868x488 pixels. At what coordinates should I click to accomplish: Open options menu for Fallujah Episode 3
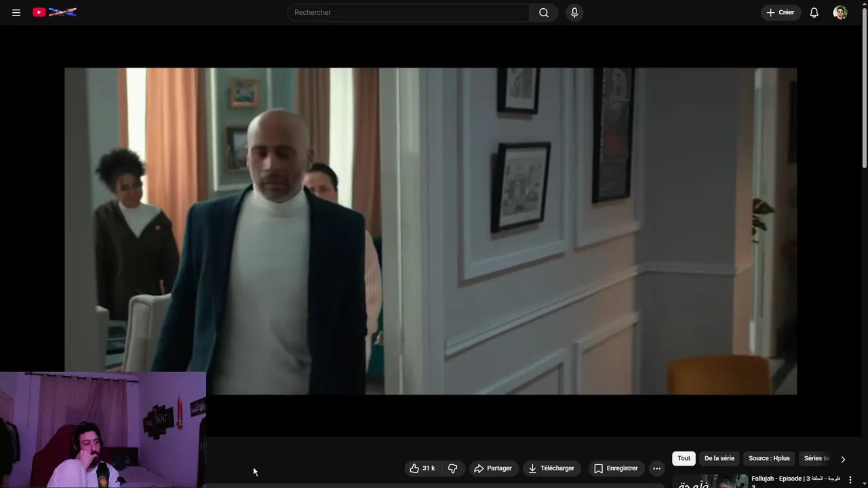pyautogui.click(x=850, y=480)
